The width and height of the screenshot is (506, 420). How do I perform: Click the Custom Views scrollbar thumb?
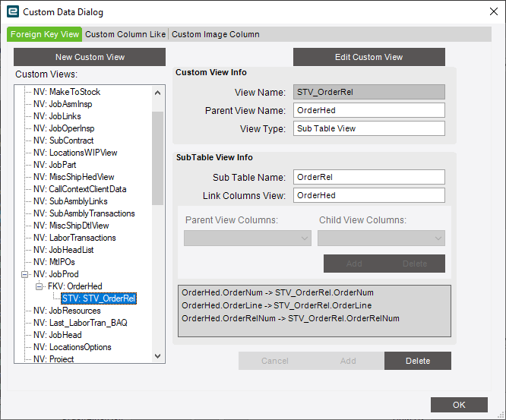pos(157,158)
